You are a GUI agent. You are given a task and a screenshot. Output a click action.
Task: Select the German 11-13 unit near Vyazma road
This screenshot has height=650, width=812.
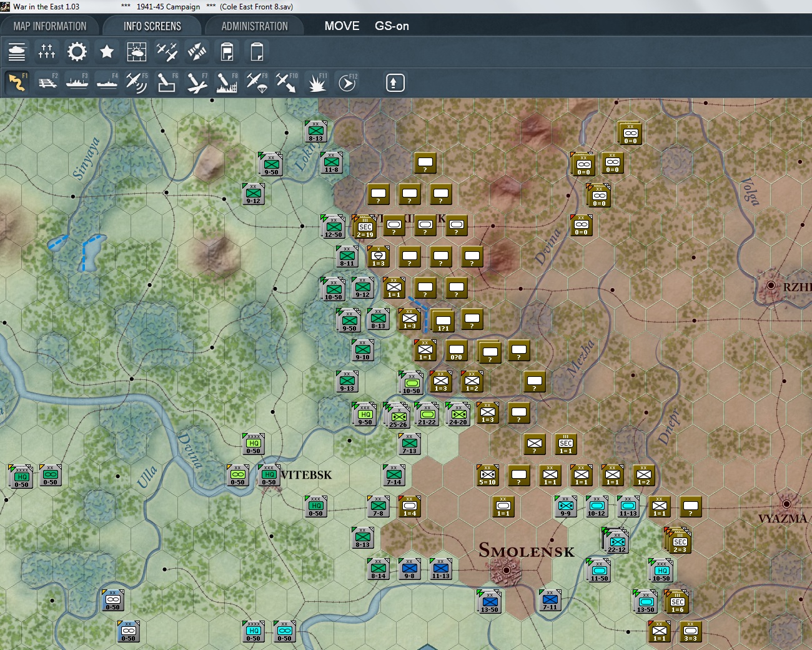tap(628, 506)
